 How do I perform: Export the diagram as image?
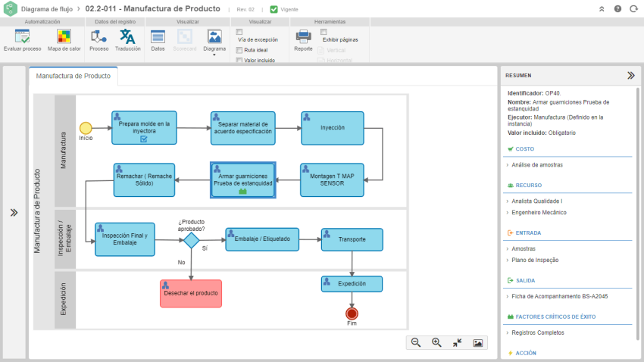point(477,343)
